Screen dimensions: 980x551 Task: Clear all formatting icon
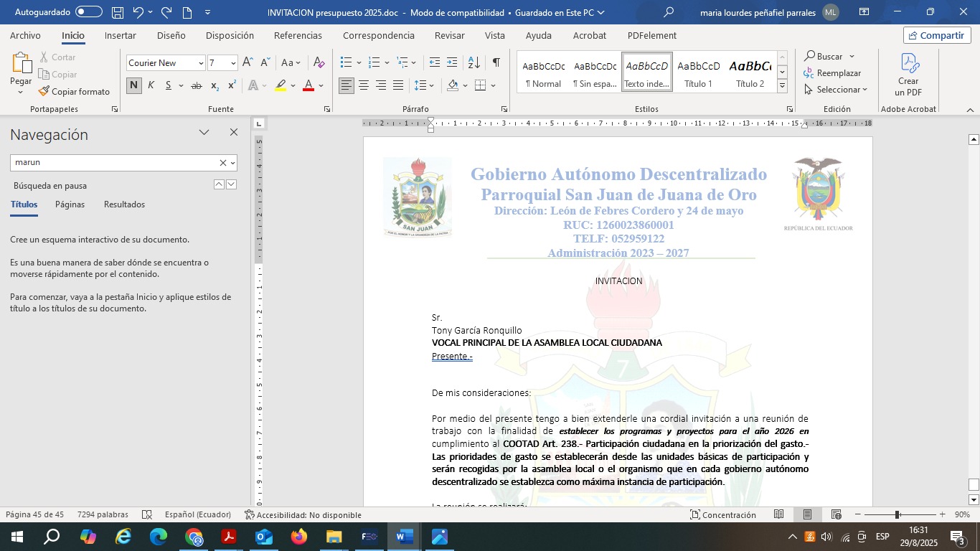[320, 63]
